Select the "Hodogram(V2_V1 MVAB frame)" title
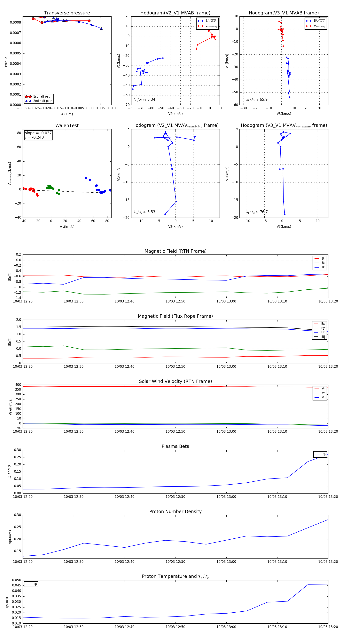The image size is (351, 644). [175, 13]
